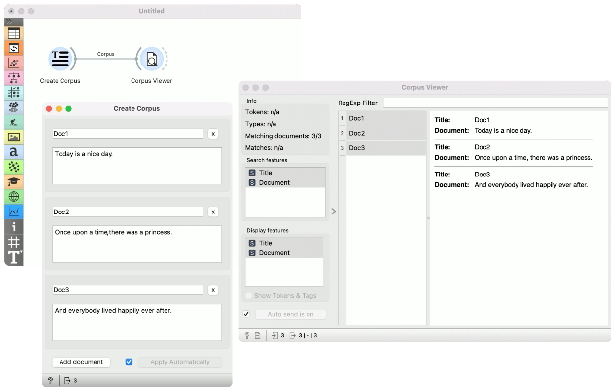
Task: Select Doc1 in Corpus Viewer document list
Action: tap(386, 118)
